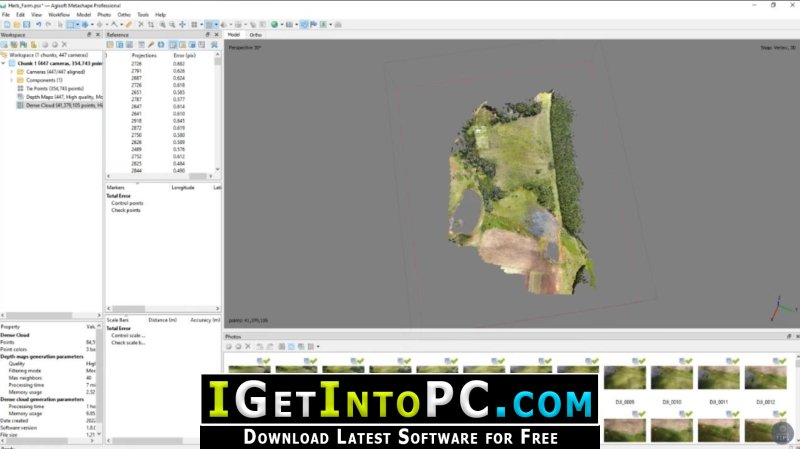Click the Undo arrow in toolbar

tap(38, 24)
